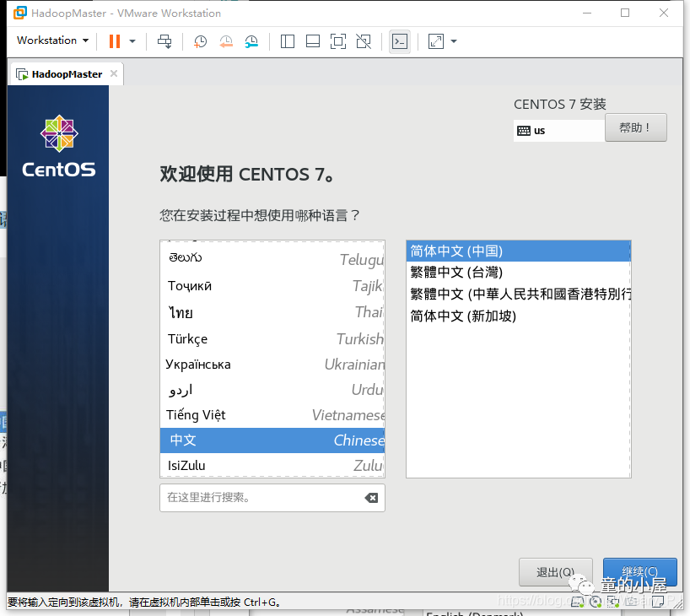Pause the virtual machine
Image resolution: width=690 pixels, height=616 pixels.
[x=115, y=41]
